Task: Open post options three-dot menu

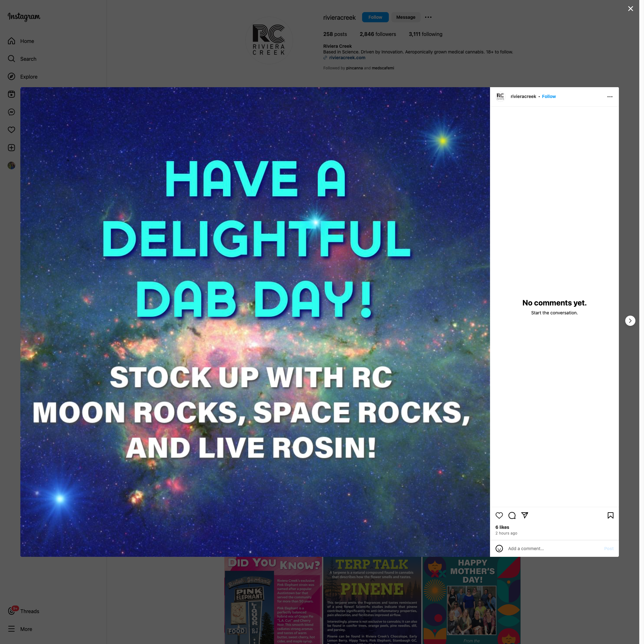Action: pos(610,97)
